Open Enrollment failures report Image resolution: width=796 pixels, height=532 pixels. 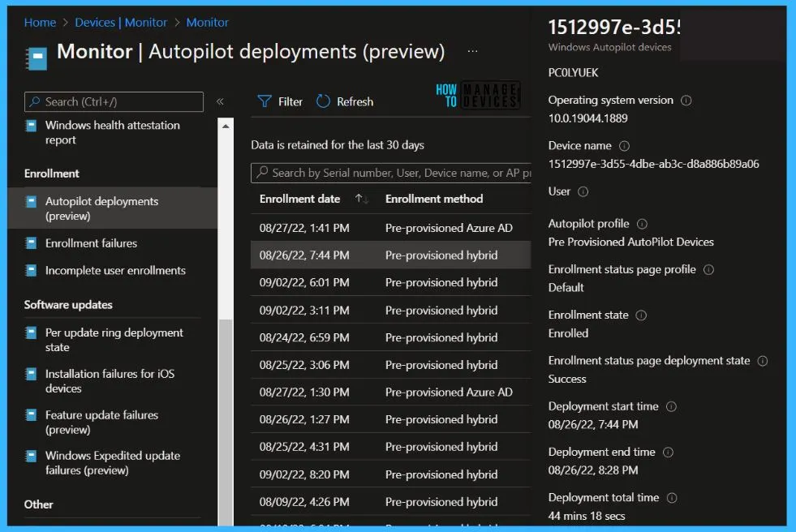pyautogui.click(x=91, y=243)
